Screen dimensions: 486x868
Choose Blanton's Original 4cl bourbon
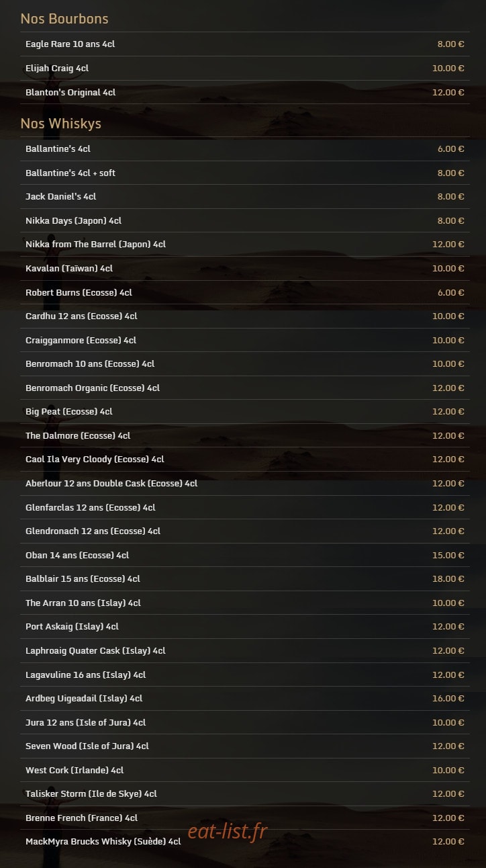(245, 93)
